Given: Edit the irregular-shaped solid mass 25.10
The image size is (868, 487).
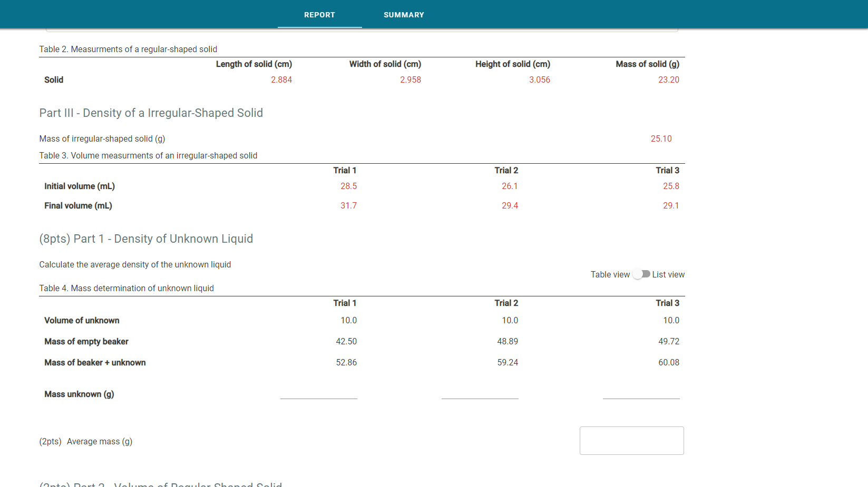Looking at the screenshot, I should [x=661, y=138].
